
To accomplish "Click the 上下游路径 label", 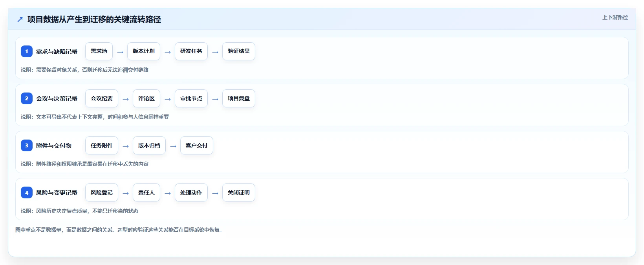I will tap(615, 17).
